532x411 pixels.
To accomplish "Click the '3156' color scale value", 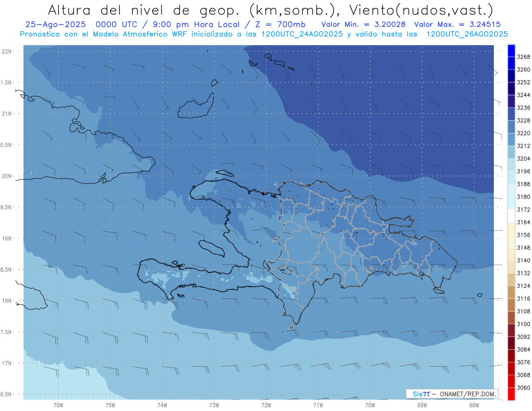I will (x=524, y=235).
